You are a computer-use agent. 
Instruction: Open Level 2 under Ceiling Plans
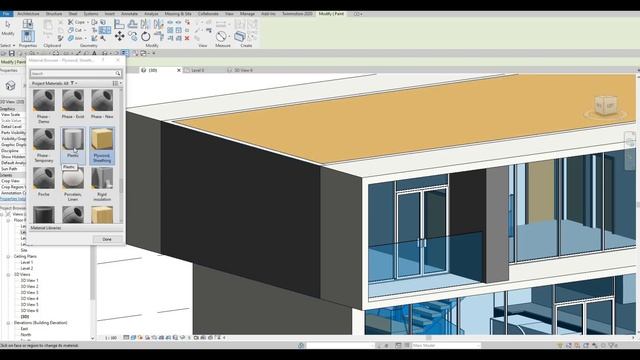tap(27, 269)
